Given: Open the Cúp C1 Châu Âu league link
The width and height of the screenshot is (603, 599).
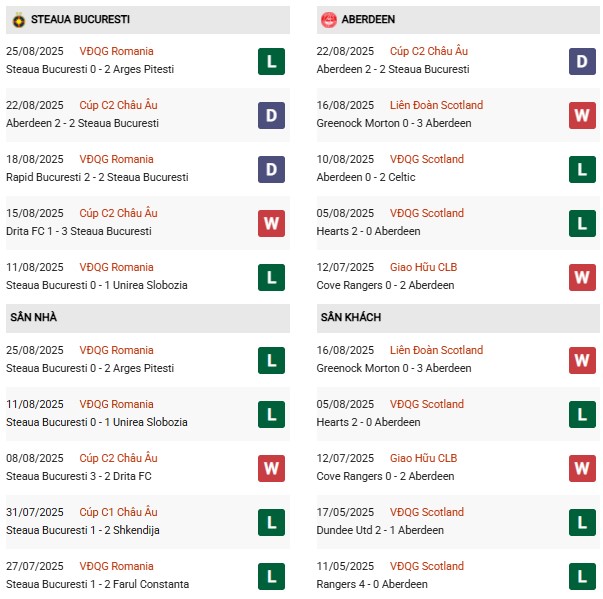Looking at the screenshot, I should [x=118, y=512].
